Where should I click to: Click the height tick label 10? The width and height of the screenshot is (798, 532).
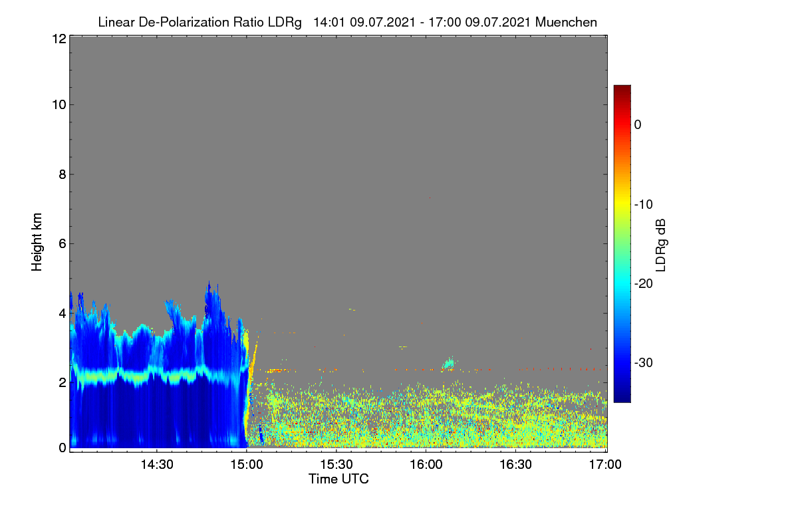click(x=58, y=105)
